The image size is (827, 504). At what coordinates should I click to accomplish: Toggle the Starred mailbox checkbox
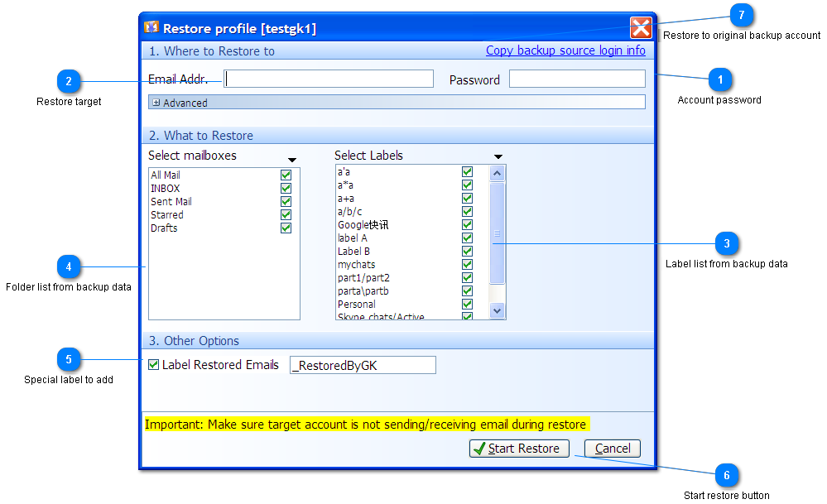coord(286,214)
